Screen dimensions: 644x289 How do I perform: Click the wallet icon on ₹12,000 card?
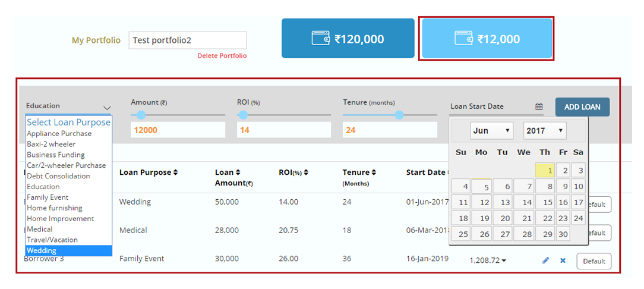(463, 39)
